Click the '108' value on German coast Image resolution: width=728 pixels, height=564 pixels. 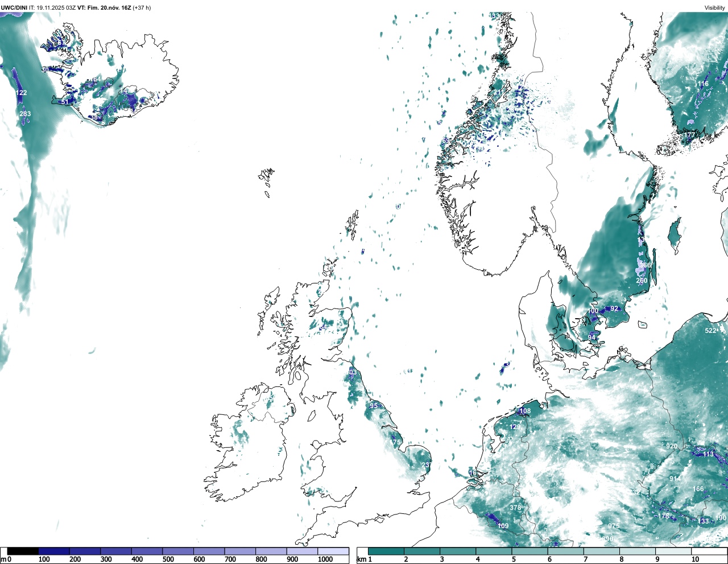click(x=525, y=411)
